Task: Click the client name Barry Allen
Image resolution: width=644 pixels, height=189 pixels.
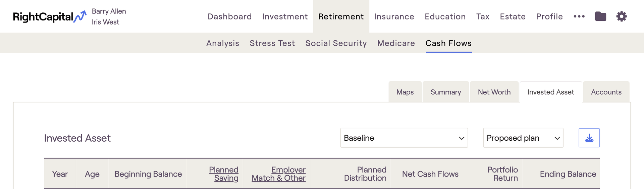Action: click(109, 11)
